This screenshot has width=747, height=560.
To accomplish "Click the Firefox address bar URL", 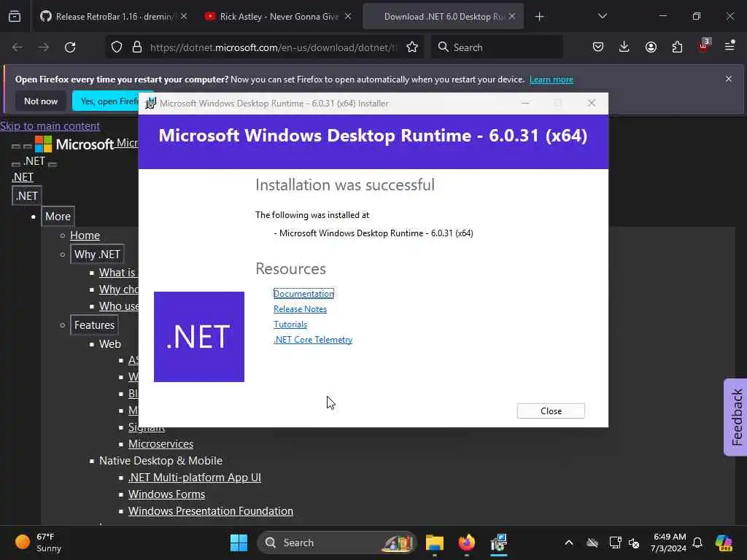I will pos(273,47).
